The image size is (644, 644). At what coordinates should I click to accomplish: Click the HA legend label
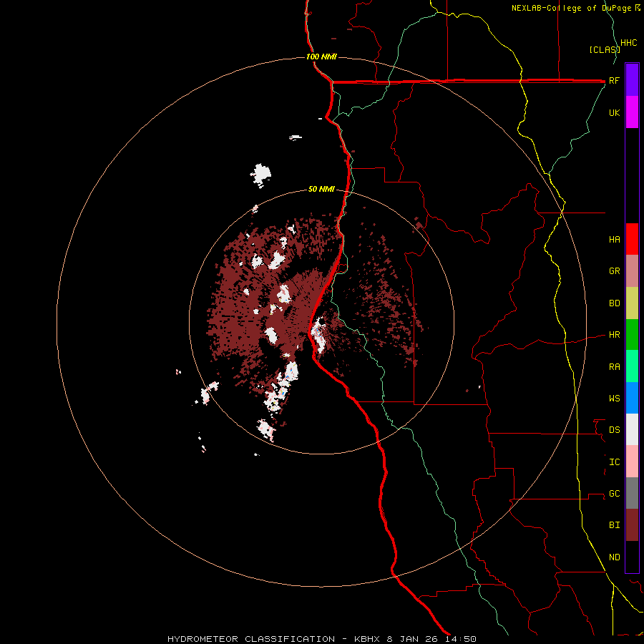click(x=615, y=239)
